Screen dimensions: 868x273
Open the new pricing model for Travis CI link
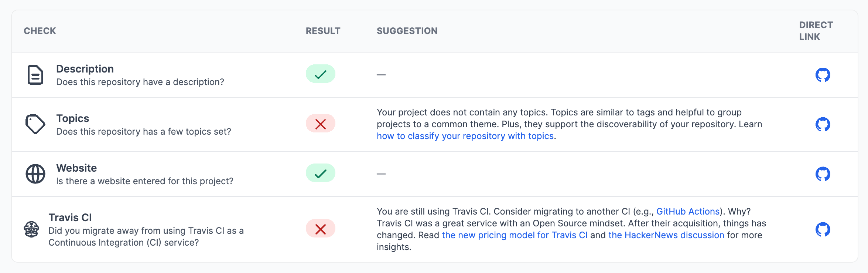coord(515,235)
